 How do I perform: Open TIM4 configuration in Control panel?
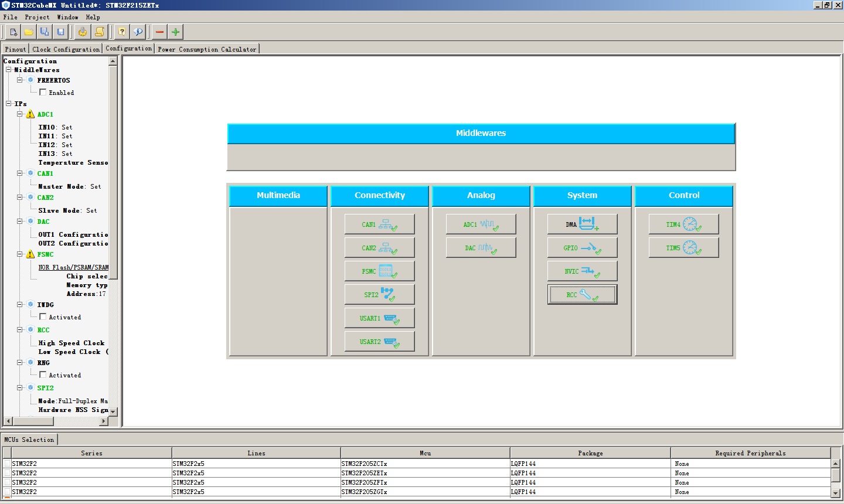pos(683,224)
